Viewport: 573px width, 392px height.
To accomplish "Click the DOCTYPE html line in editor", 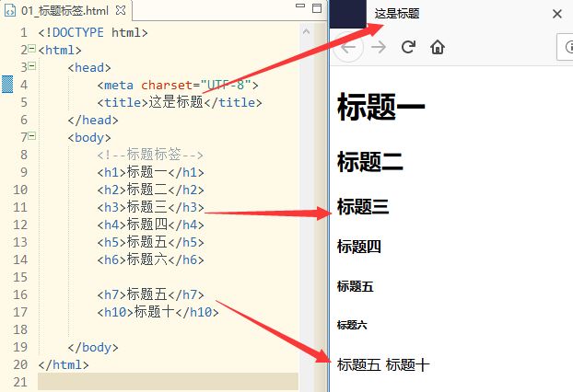I will tap(93, 32).
